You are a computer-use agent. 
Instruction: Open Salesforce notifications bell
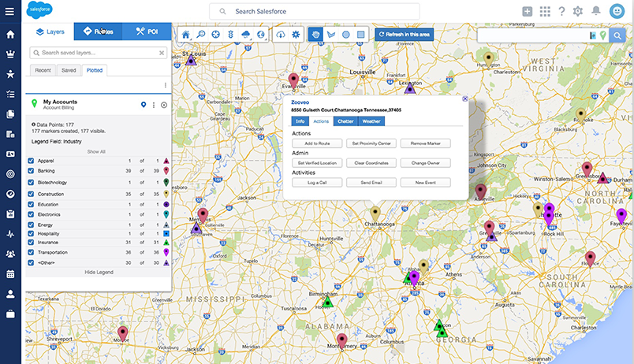(x=596, y=11)
